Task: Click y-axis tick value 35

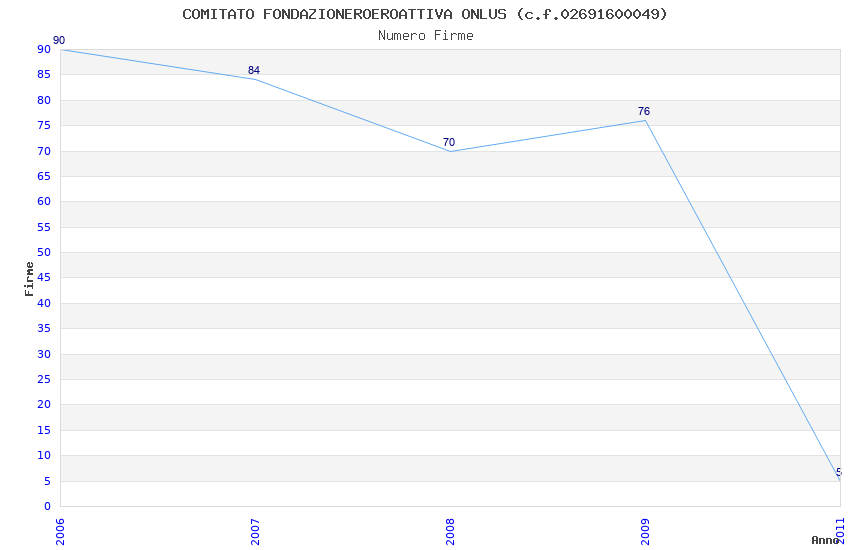Action: pos(44,328)
